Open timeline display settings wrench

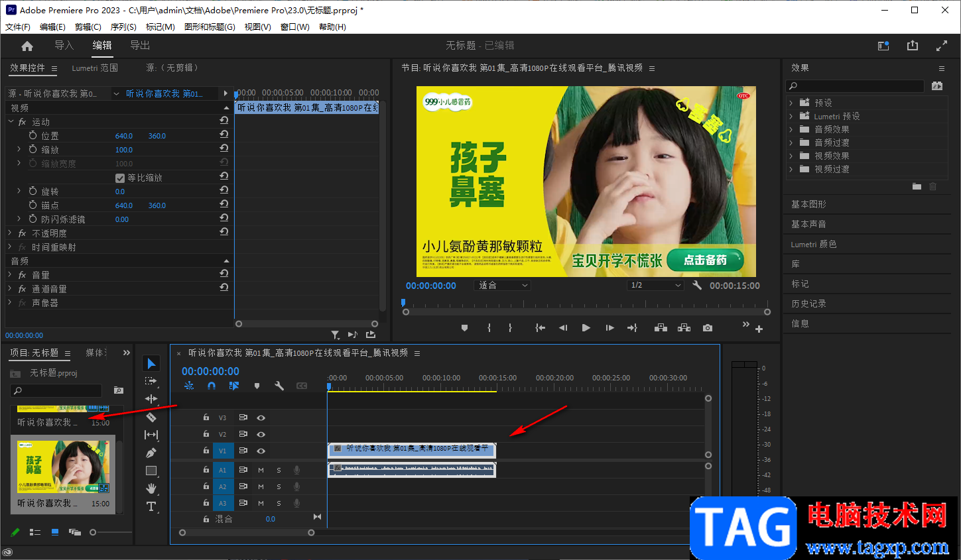click(279, 386)
